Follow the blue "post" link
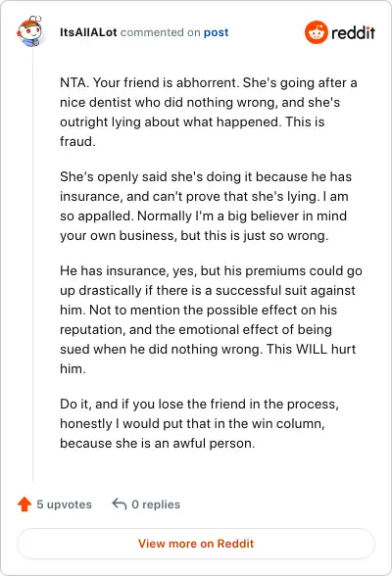 point(216,32)
